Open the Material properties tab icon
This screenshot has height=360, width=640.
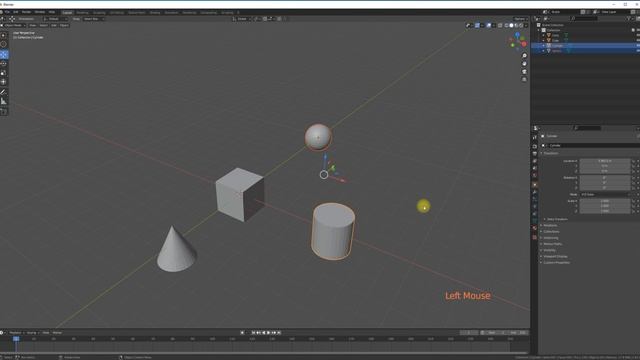tap(535, 228)
